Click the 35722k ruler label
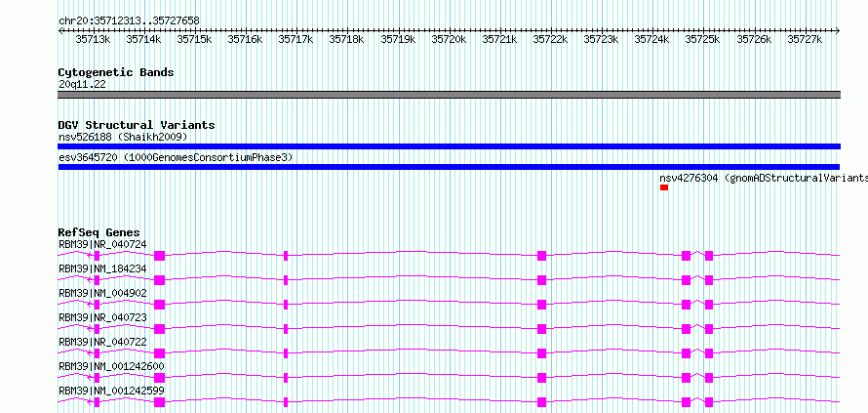The width and height of the screenshot is (868, 413). (550, 39)
